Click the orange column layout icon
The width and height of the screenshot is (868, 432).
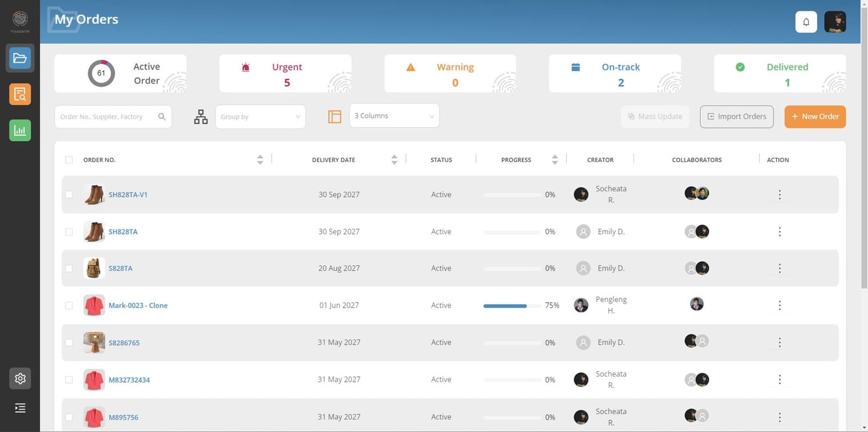(335, 116)
